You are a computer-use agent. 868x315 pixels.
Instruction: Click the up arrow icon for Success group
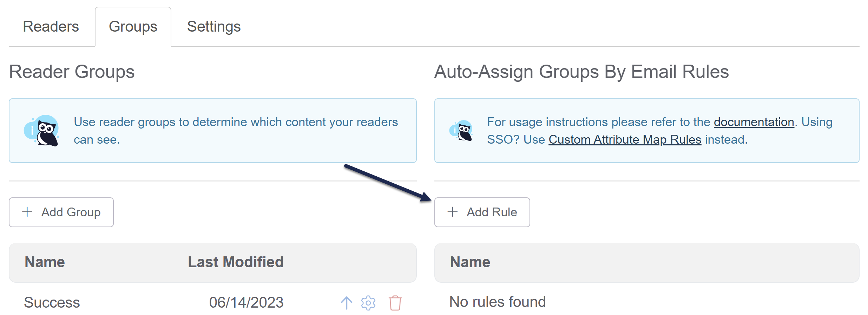(346, 303)
